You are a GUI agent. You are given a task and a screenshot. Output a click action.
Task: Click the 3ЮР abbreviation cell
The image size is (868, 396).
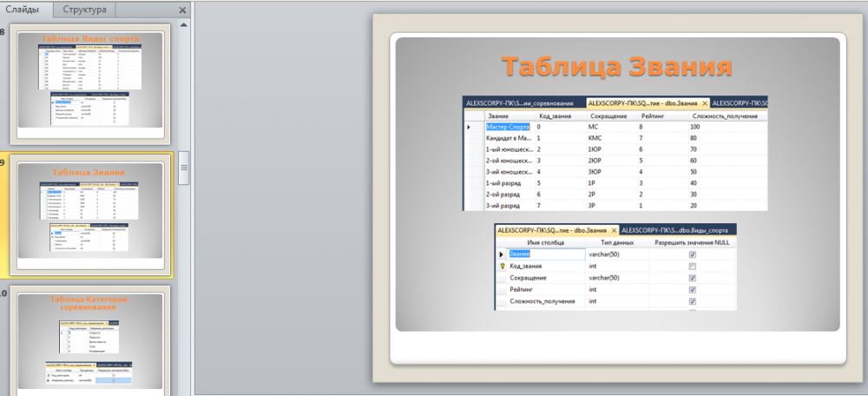[x=611, y=172]
